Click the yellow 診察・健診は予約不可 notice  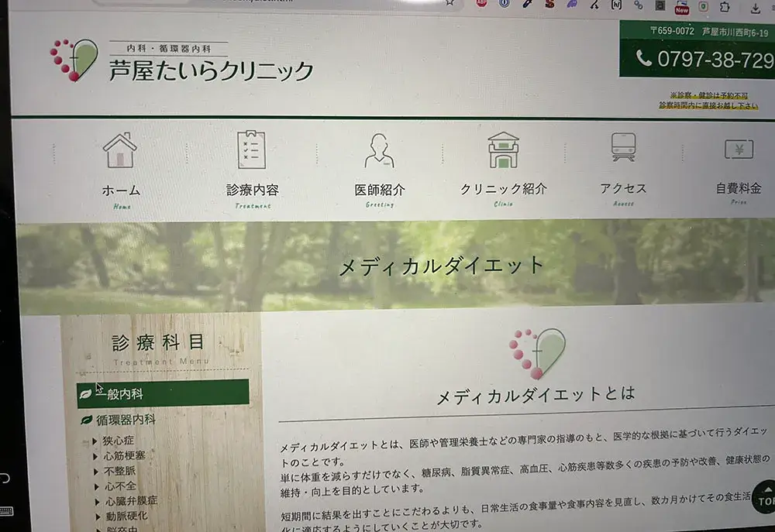(x=708, y=100)
